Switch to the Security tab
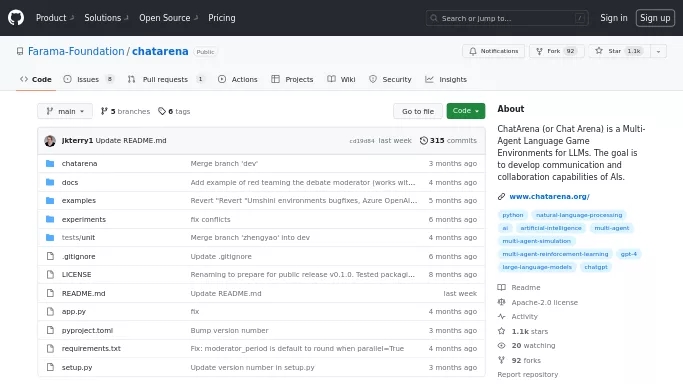 click(x=390, y=79)
